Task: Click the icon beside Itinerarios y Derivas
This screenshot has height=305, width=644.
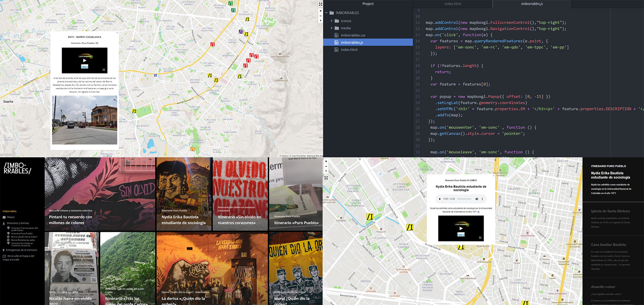Action: [4, 223]
